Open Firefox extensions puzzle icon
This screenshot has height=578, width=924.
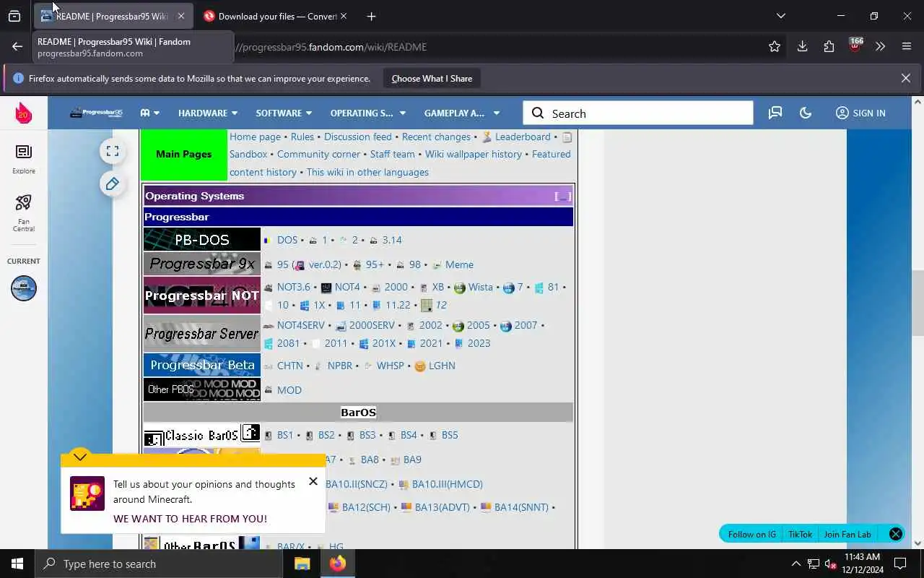(x=829, y=46)
